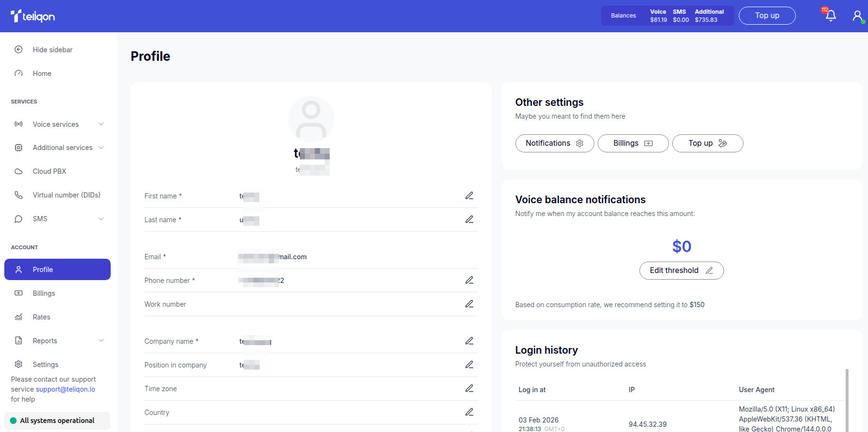Open the support@teliqon.io email link
Image resolution: width=868 pixels, height=432 pixels.
pos(66,389)
